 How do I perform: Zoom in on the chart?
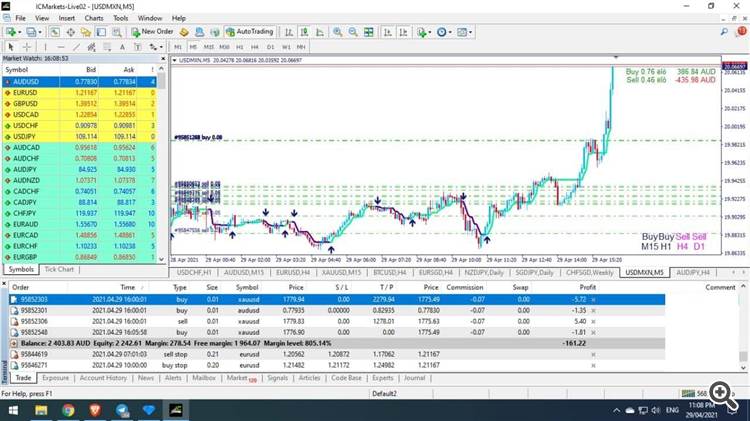(x=338, y=32)
